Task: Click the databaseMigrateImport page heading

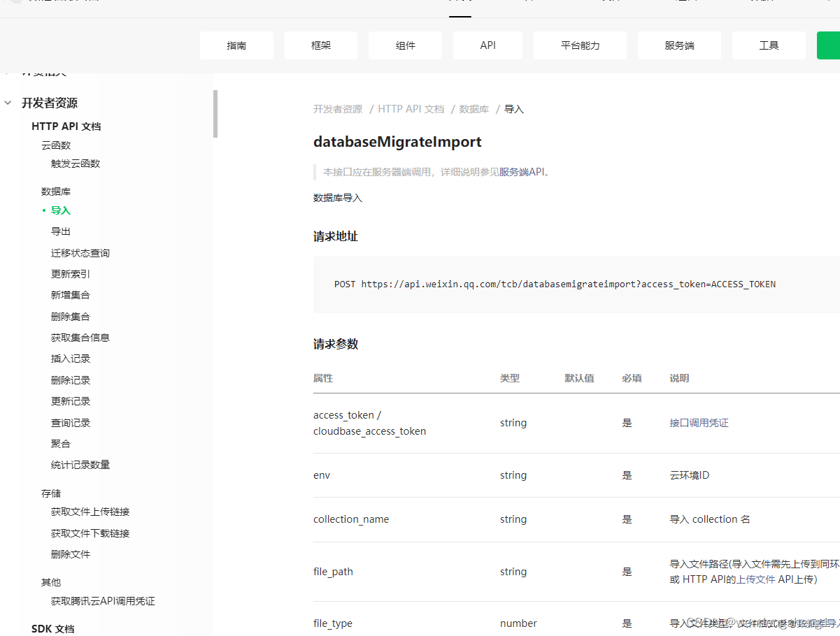Action: pyautogui.click(x=397, y=142)
